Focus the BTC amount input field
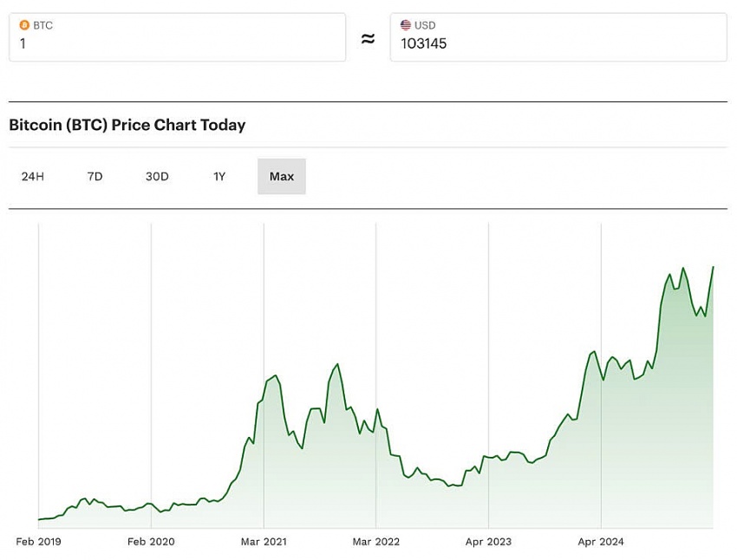Viewport: 737px width, 560px height. click(177, 37)
